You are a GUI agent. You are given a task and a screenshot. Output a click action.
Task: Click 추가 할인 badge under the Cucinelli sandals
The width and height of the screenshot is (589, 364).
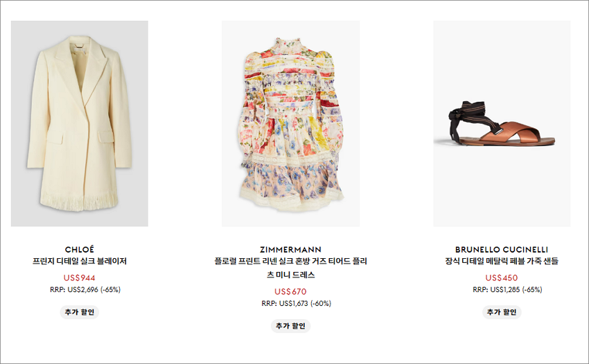[502, 312]
